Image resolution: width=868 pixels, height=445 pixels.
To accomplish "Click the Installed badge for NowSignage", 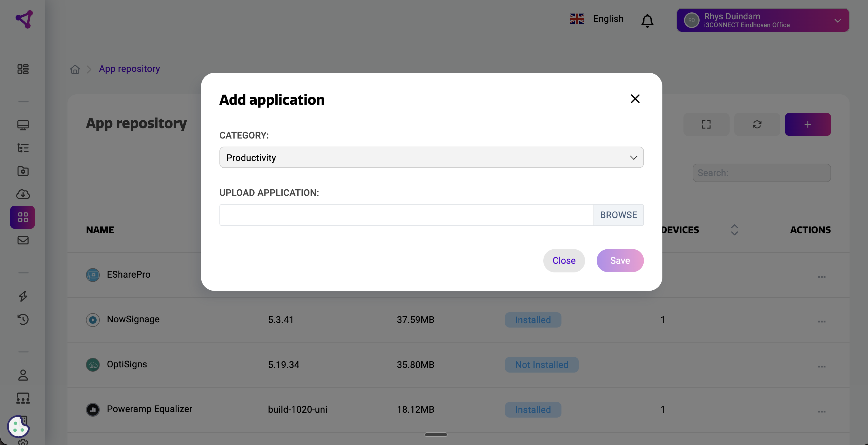I will pyautogui.click(x=533, y=320).
